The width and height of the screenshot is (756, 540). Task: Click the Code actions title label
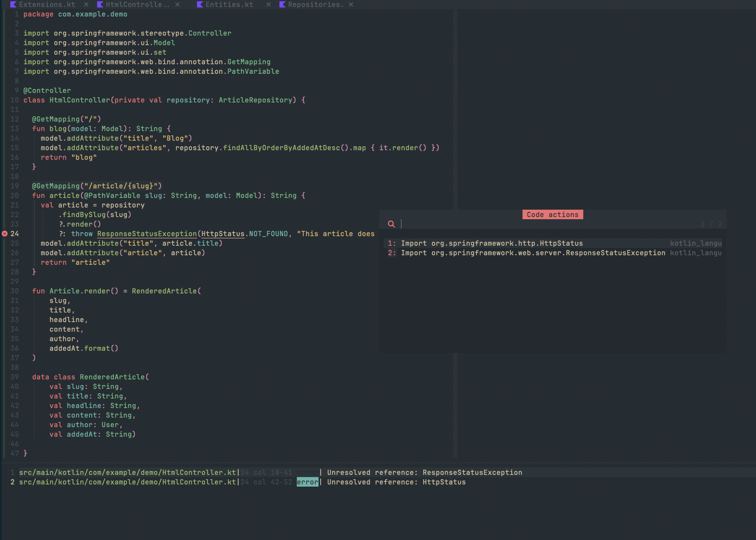[552, 214]
